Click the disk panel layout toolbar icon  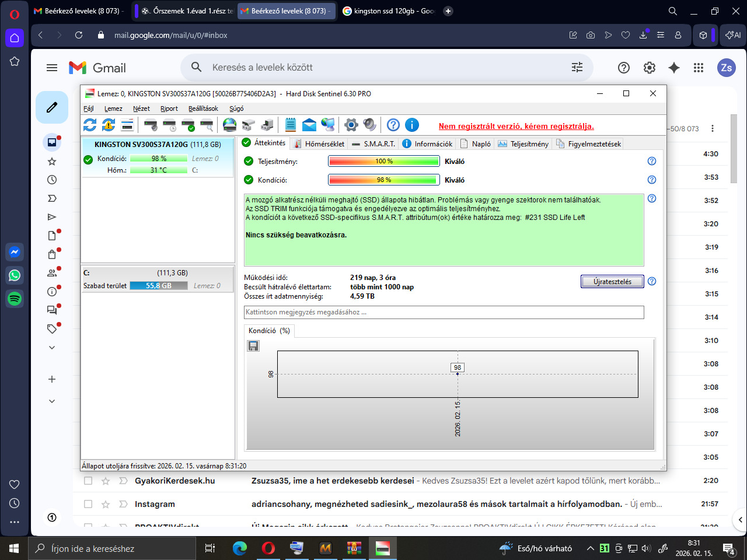tap(127, 125)
